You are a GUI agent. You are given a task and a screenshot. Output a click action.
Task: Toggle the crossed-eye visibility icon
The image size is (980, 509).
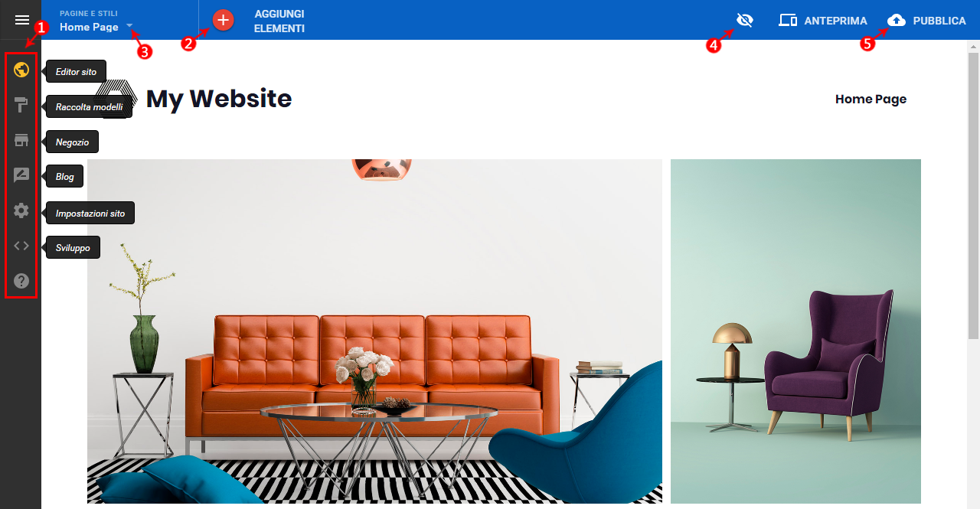coord(744,20)
